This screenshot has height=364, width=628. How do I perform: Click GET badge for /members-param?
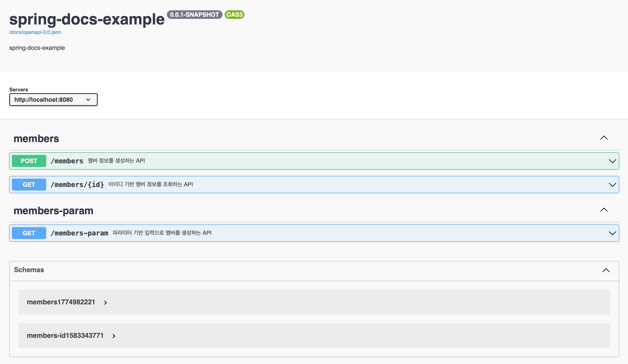click(x=29, y=233)
